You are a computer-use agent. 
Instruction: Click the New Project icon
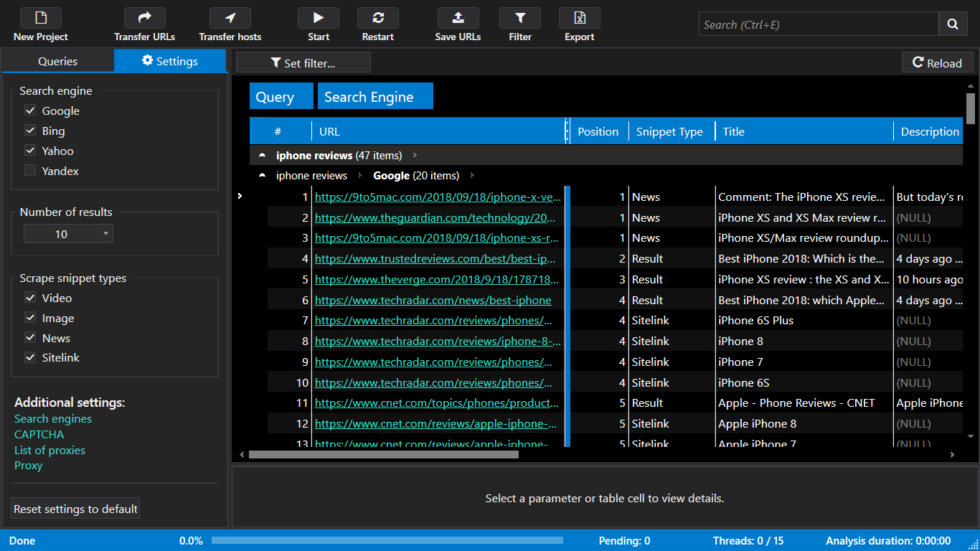41,18
